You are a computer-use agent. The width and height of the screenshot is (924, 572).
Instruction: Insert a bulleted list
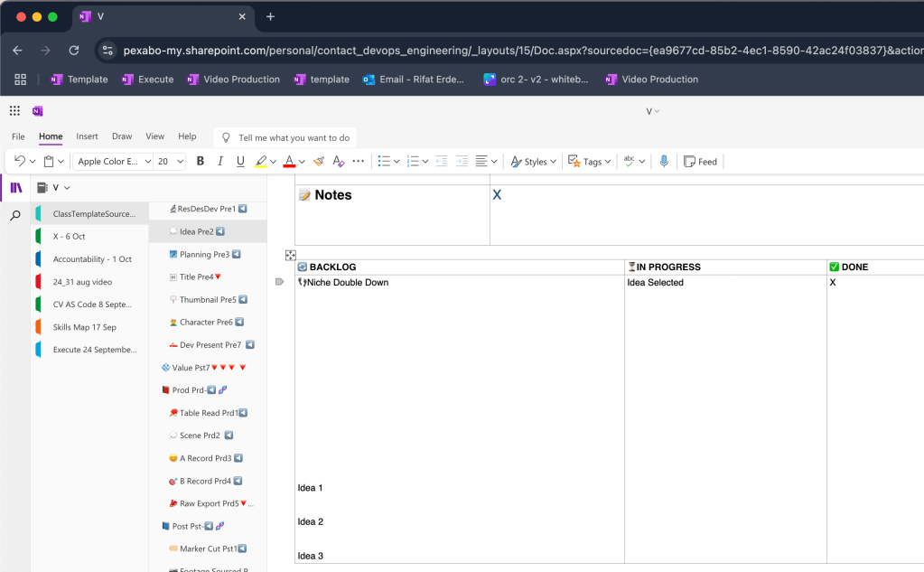point(384,161)
